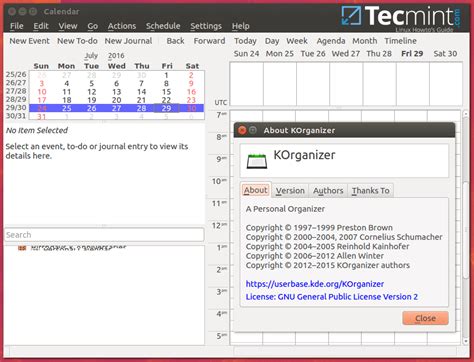Open the Edit menu
474x362 pixels.
[x=41, y=26]
